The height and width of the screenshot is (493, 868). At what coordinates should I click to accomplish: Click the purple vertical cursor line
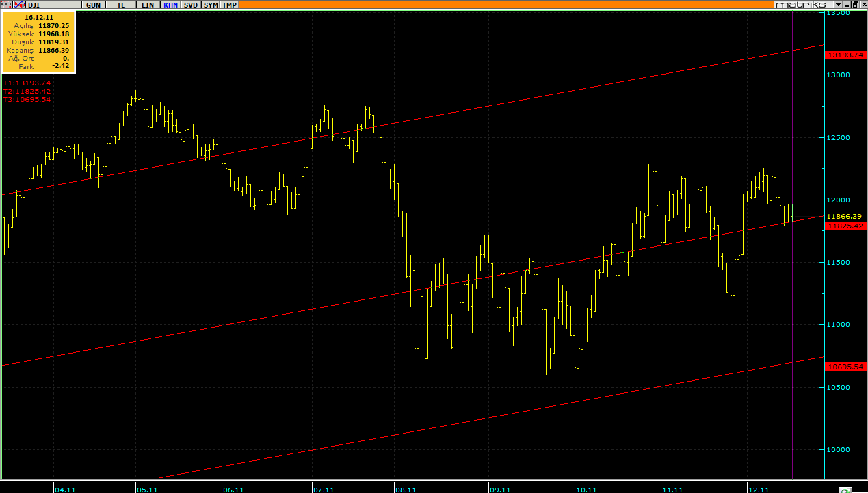792,246
